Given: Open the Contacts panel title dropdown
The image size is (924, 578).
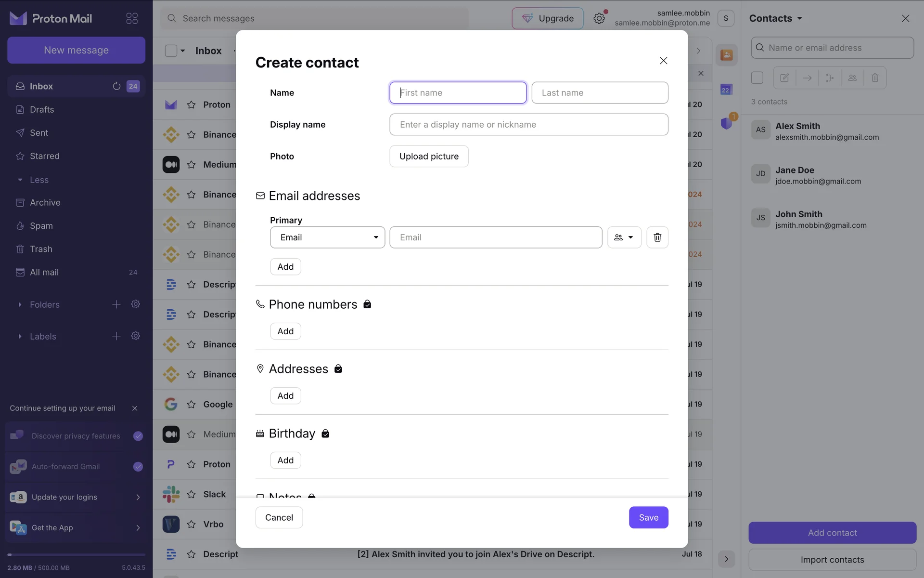Looking at the screenshot, I should pyautogui.click(x=775, y=18).
